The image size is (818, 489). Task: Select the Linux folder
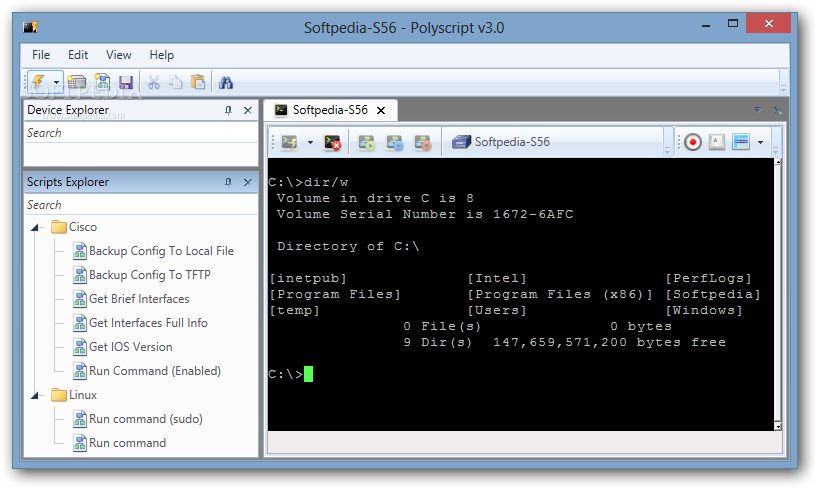pyautogui.click(x=75, y=395)
